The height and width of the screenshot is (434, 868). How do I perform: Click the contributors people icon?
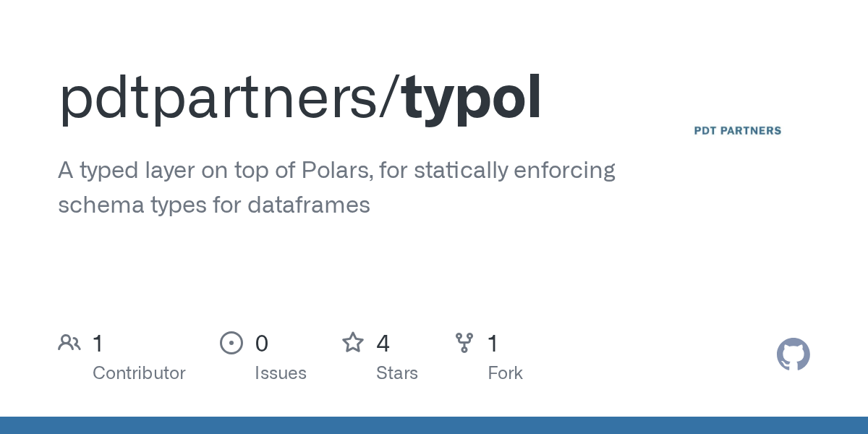[69, 343]
